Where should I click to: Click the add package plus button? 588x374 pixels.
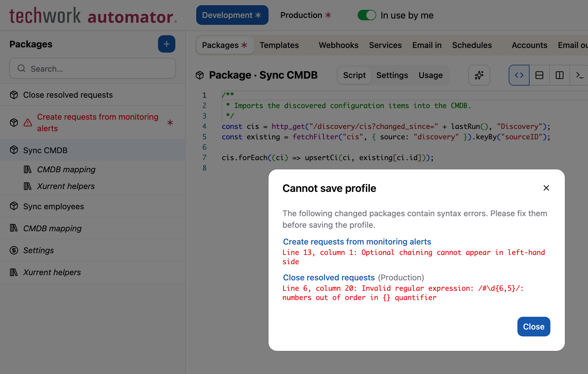coord(166,44)
